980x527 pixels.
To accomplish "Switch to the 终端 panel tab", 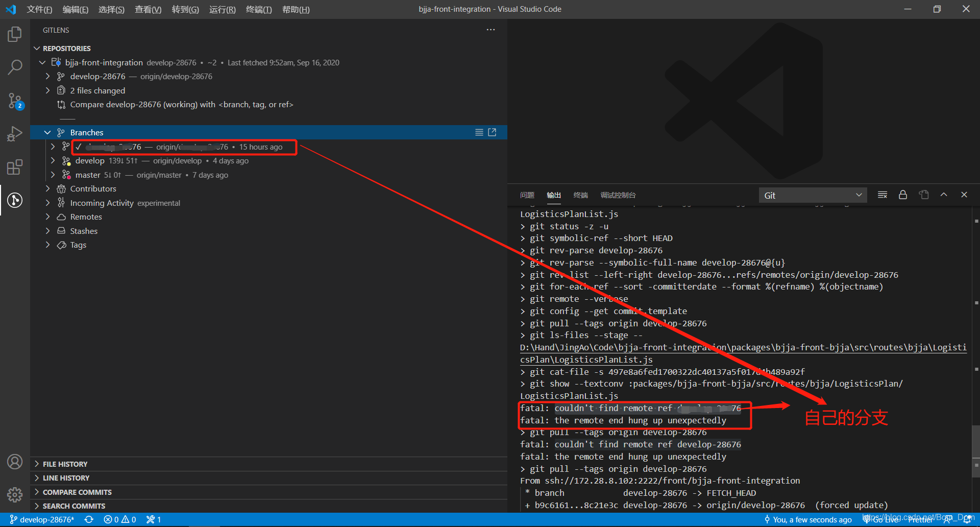I will [580, 195].
